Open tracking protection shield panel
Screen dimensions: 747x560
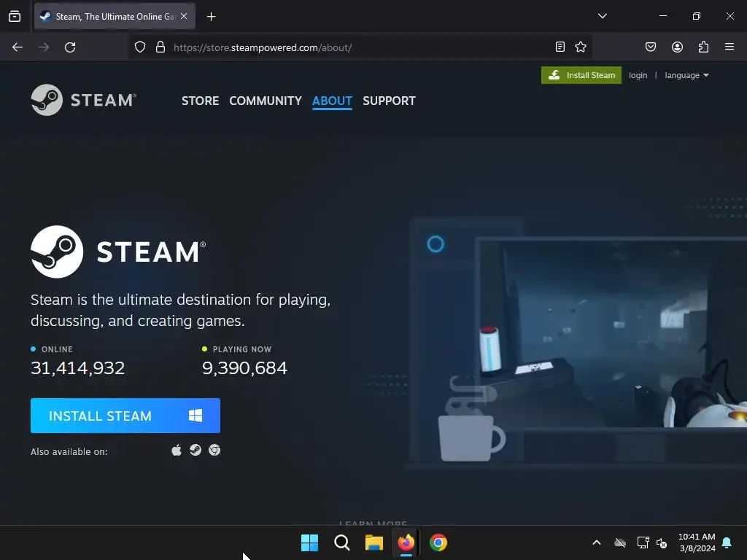point(139,47)
